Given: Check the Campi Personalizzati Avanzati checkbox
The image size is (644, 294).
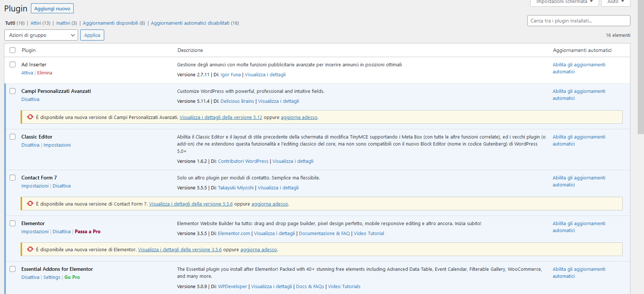Looking at the screenshot, I should tap(13, 91).
